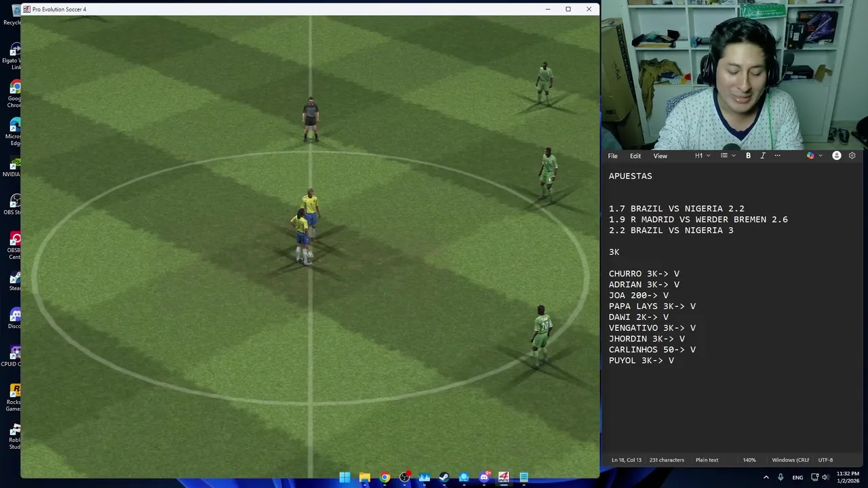
Task: Click line 'PAPA LAYS 3K-> V'
Action: click(652, 306)
